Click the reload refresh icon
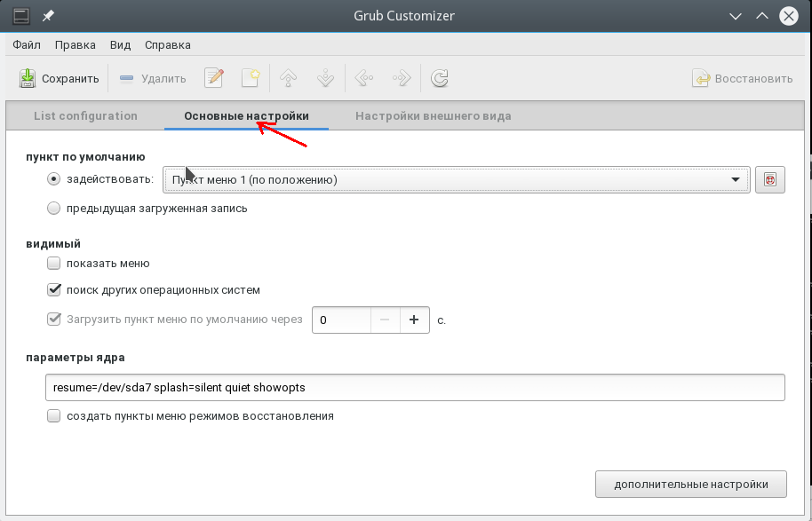The width and height of the screenshot is (812, 521). point(439,78)
